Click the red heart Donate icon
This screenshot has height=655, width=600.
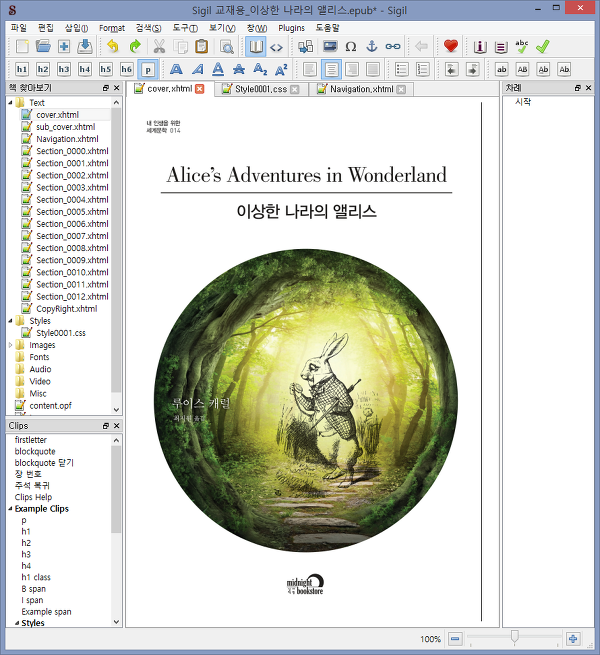pyautogui.click(x=450, y=46)
